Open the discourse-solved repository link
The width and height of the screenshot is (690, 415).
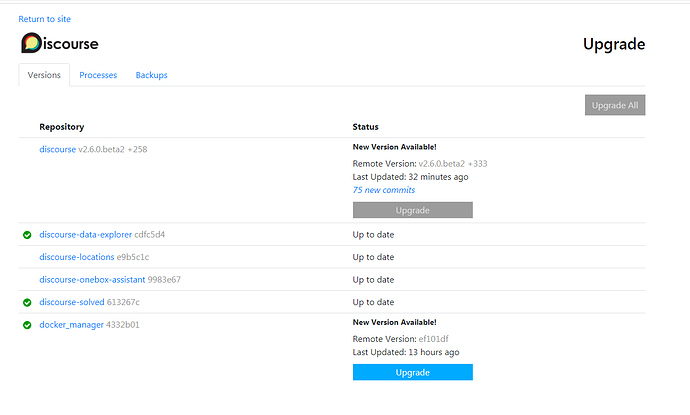click(72, 302)
